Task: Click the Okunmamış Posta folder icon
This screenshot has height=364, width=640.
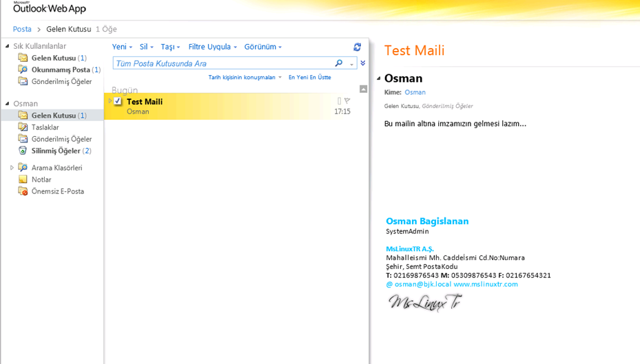Action: coord(23,69)
